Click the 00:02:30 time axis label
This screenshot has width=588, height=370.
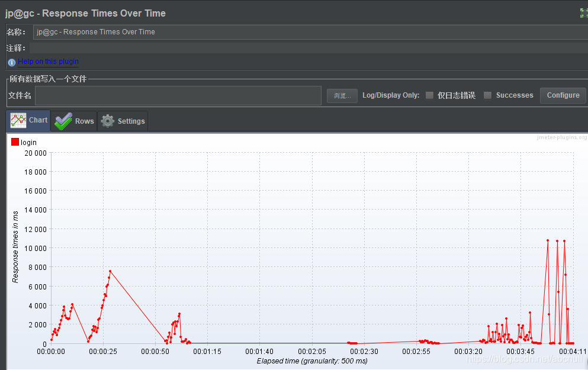pyautogui.click(x=364, y=352)
